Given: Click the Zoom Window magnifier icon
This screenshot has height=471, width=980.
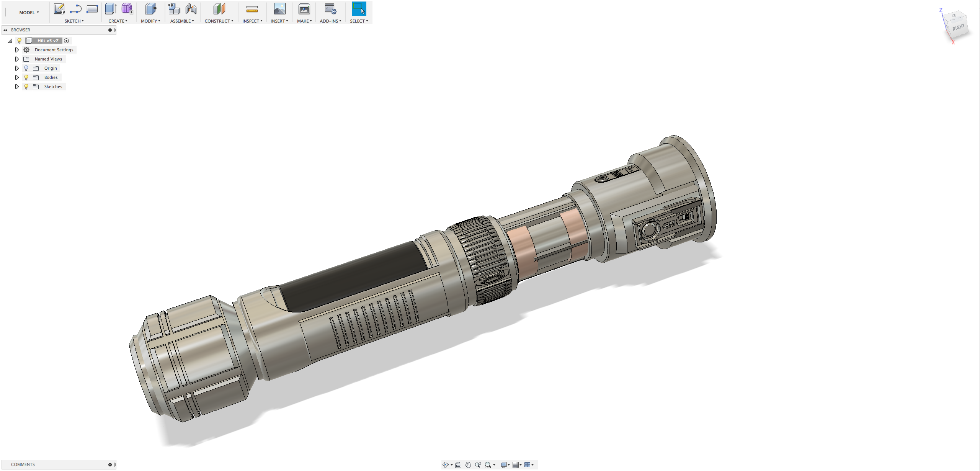Looking at the screenshot, I should pos(488,464).
